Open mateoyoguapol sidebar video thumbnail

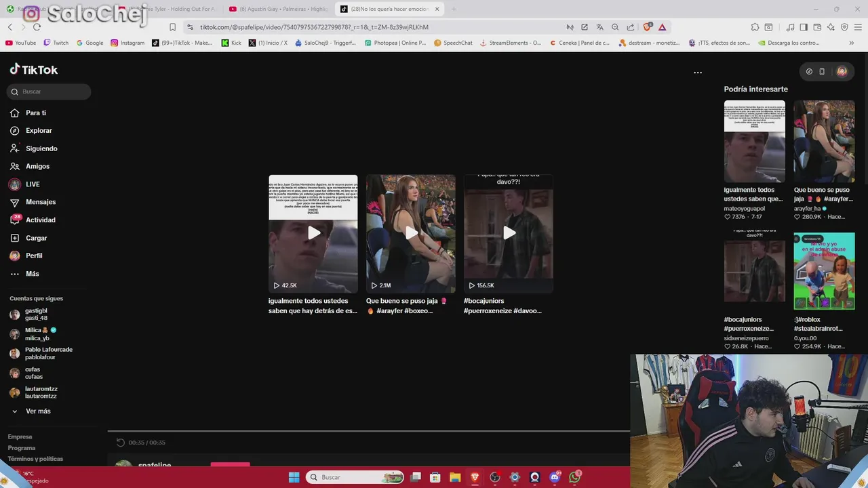click(755, 142)
